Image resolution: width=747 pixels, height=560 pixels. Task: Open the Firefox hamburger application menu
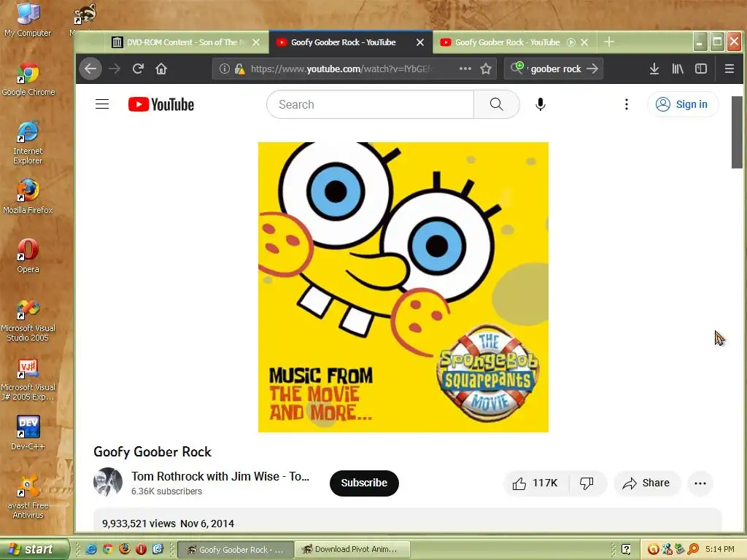pos(729,69)
